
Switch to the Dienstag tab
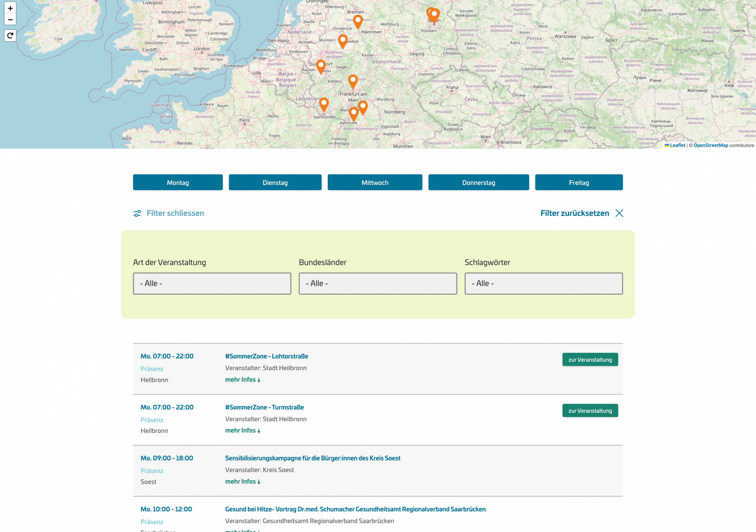[x=275, y=182]
